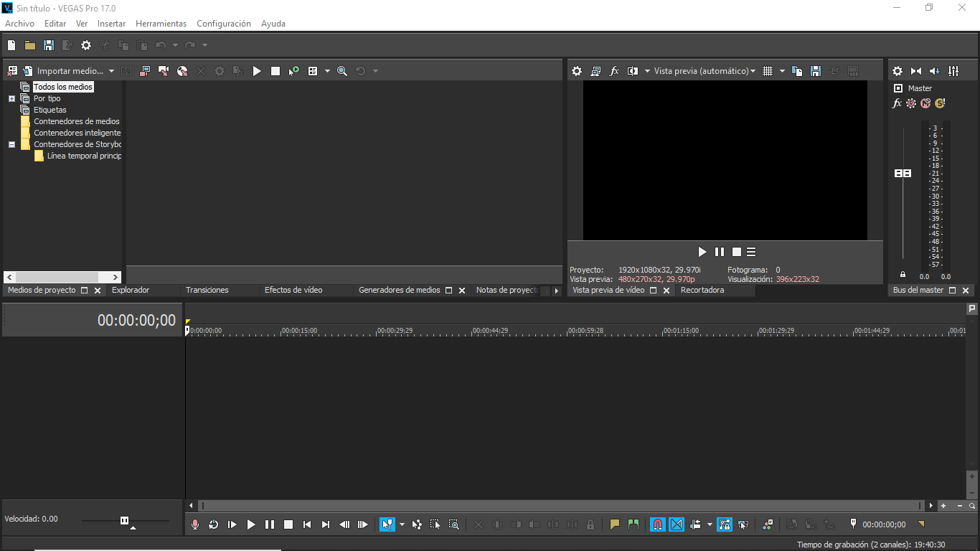Open the Archivo menu
This screenshot has width=980, height=551.
coord(20,24)
